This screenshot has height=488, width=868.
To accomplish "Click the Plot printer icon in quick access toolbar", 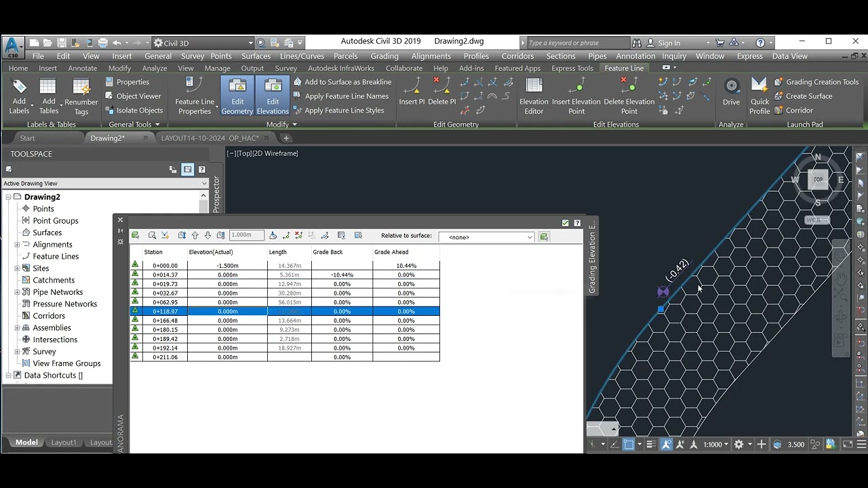I will [x=103, y=43].
